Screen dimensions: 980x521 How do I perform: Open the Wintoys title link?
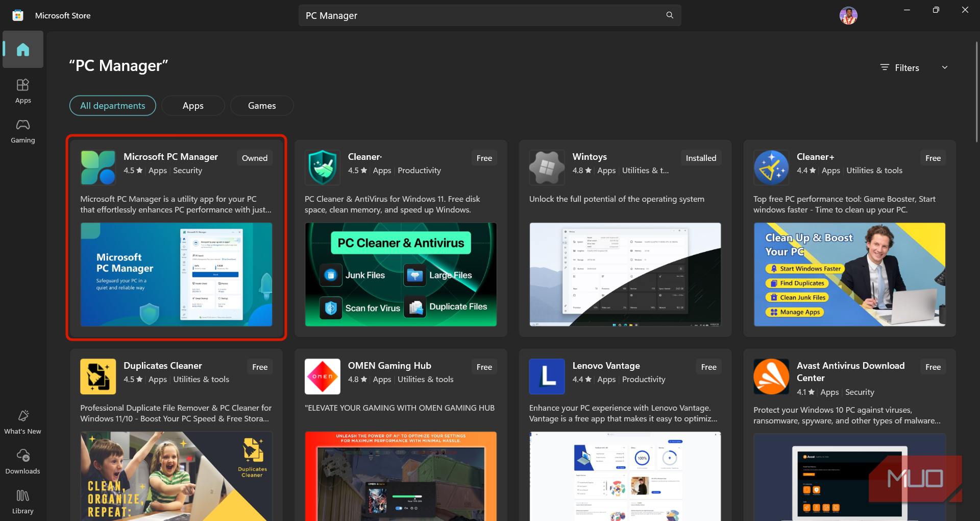coord(590,157)
